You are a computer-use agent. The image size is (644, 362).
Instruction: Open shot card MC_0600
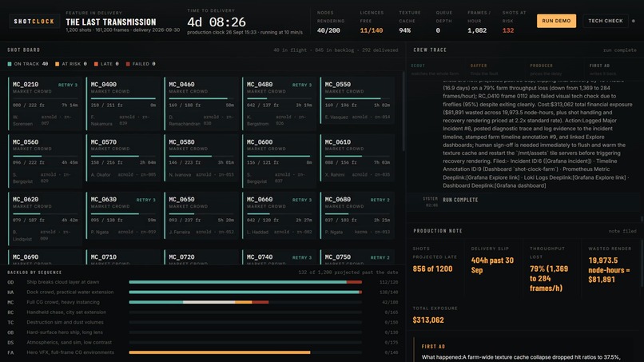[x=280, y=161]
